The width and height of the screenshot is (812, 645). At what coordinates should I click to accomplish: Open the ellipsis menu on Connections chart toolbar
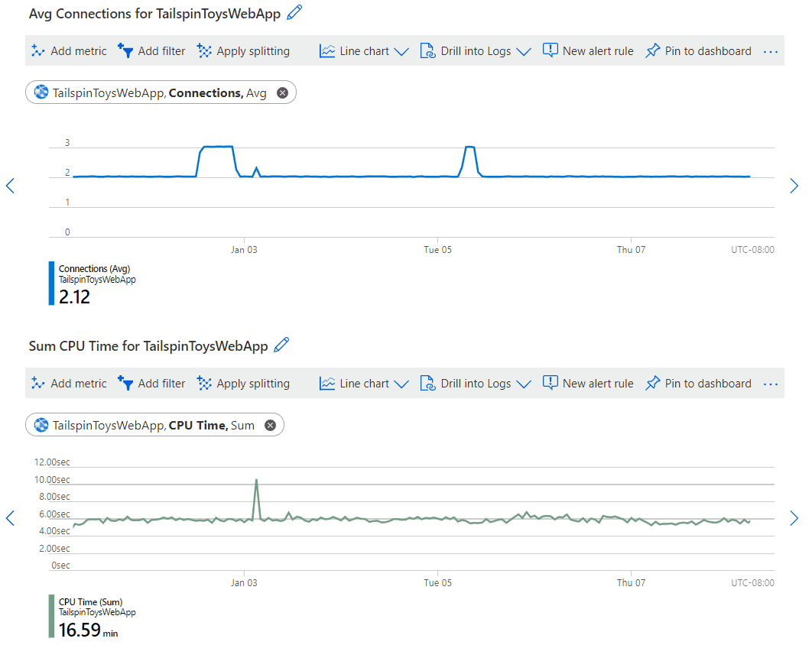[x=771, y=50]
